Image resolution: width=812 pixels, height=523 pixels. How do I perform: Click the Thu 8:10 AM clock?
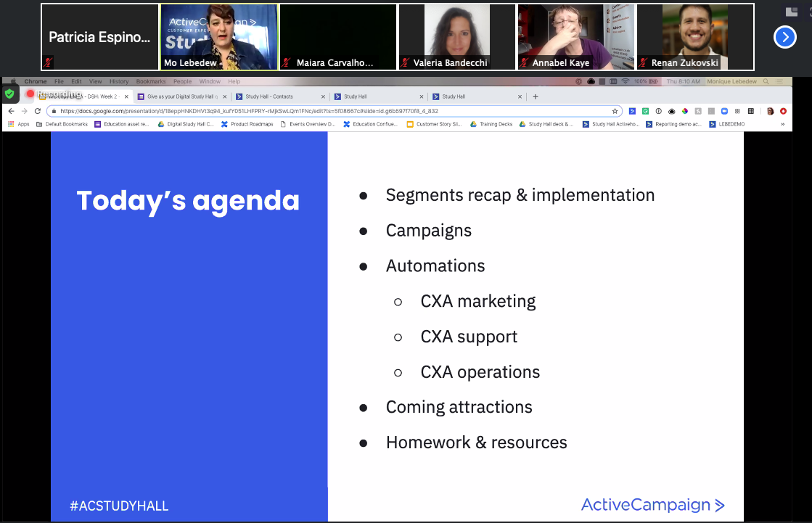pyautogui.click(x=683, y=81)
